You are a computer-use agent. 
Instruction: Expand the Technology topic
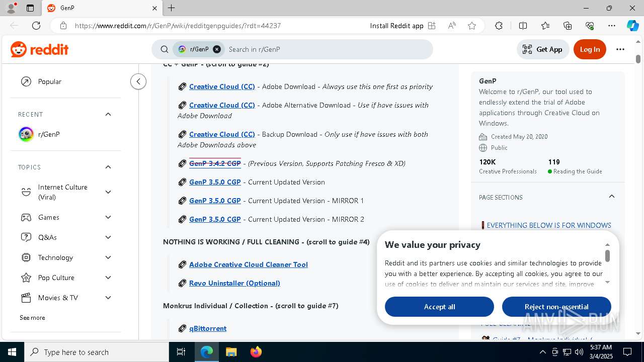108,257
